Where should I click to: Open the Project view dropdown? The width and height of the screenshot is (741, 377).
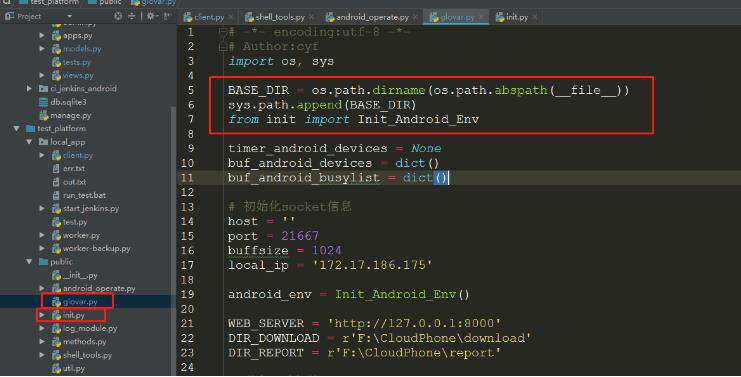69,17
